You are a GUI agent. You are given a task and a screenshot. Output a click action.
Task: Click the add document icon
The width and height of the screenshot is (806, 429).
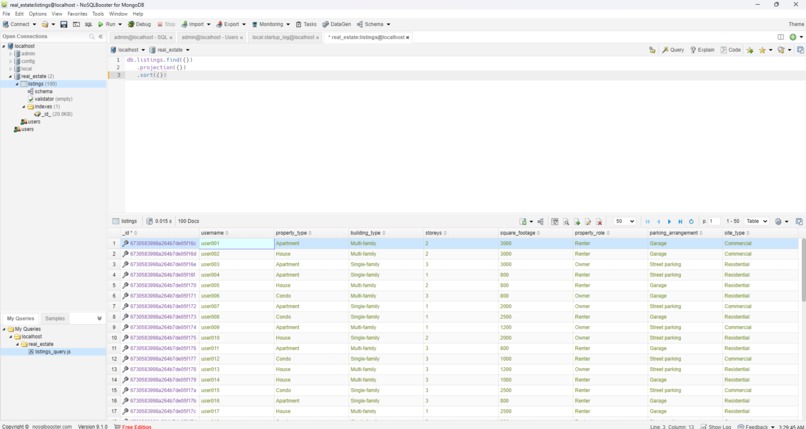pos(577,221)
